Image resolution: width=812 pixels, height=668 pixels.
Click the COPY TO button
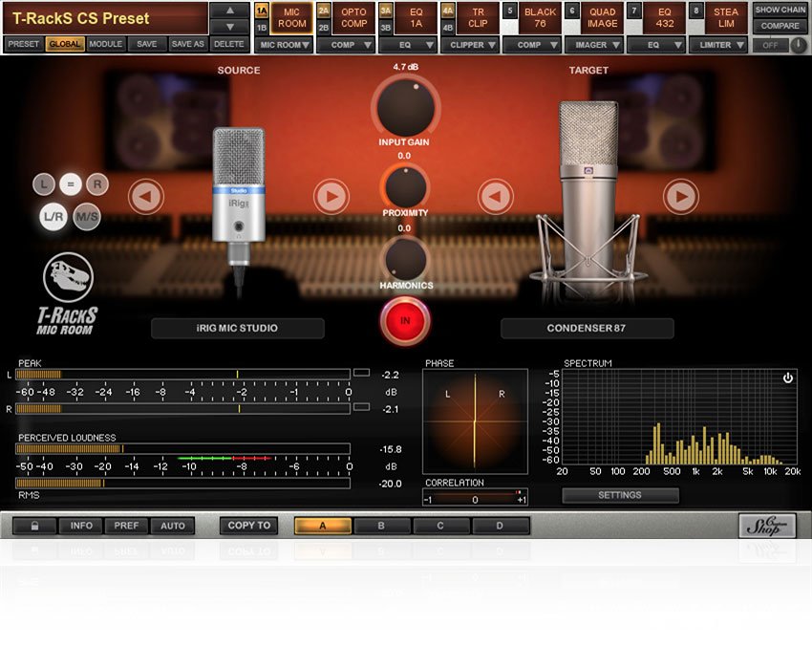click(249, 526)
